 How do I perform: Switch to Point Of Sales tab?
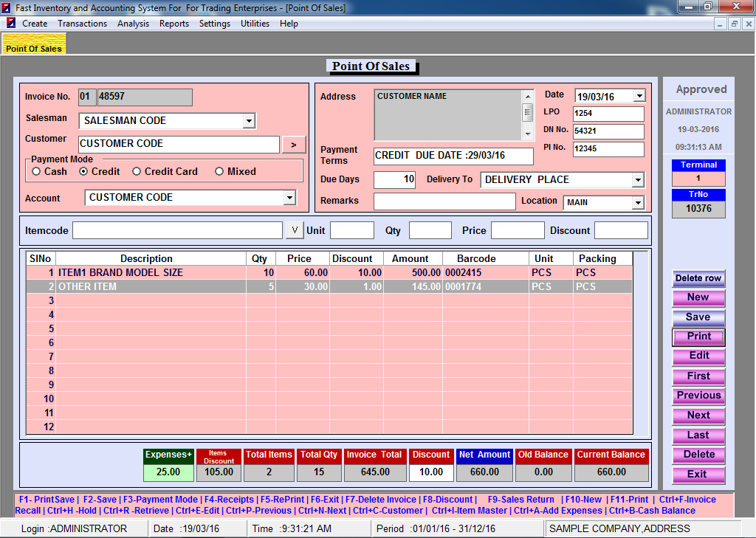pyautogui.click(x=34, y=49)
